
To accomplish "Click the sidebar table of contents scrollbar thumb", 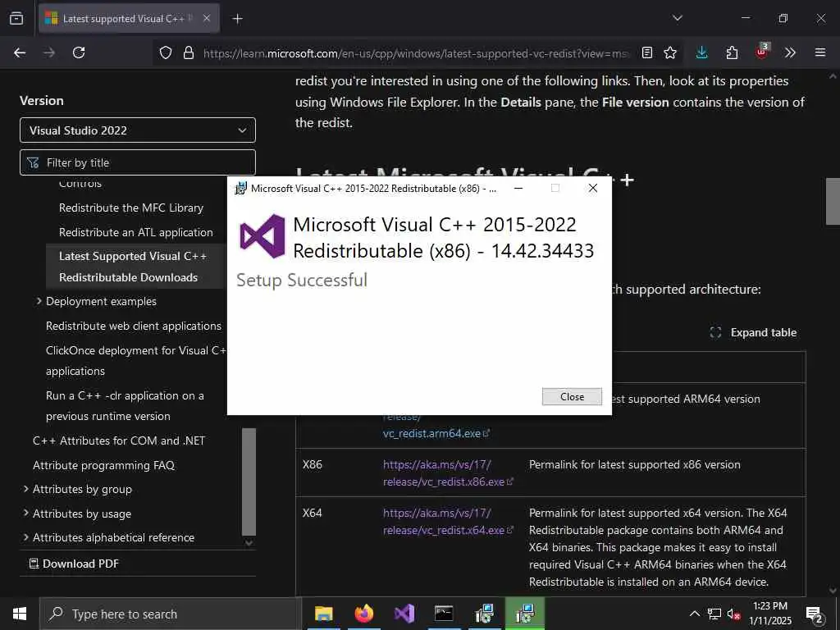I will (x=249, y=482).
